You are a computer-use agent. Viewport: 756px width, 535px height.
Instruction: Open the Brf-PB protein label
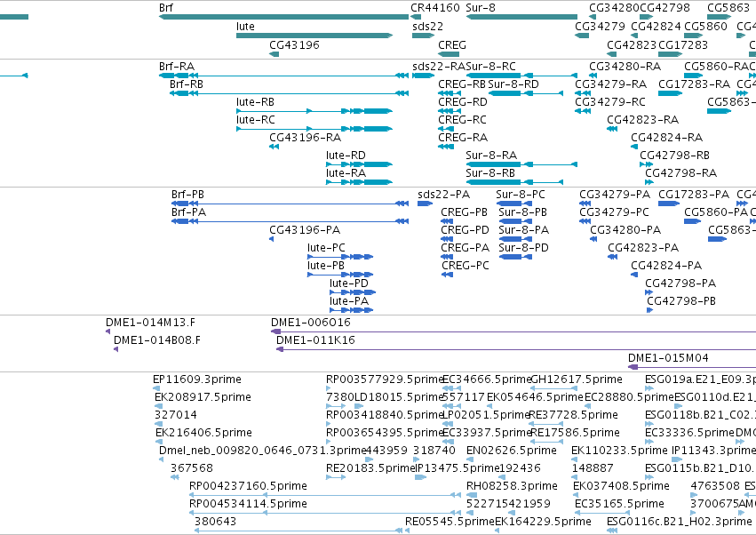pyautogui.click(x=187, y=195)
